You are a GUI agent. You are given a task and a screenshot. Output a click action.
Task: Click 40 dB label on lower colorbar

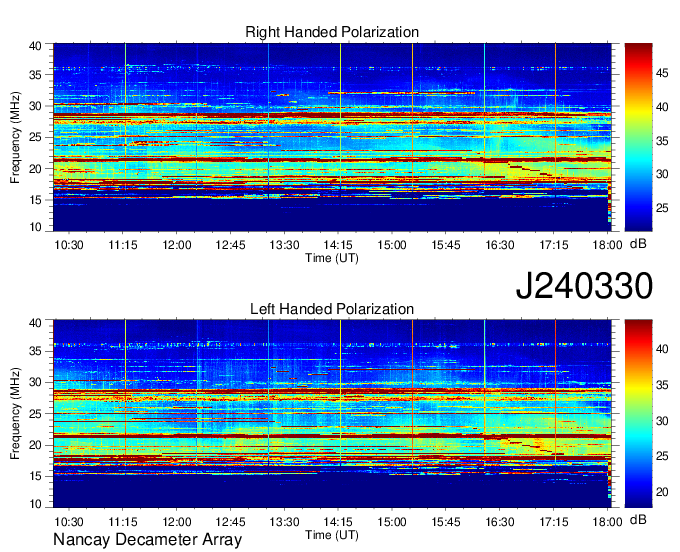662,349
